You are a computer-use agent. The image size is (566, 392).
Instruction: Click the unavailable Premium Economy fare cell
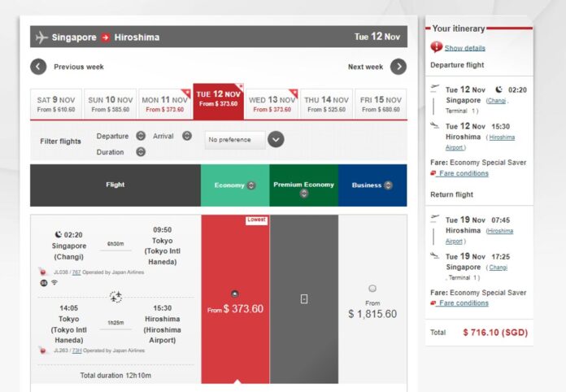303,298
